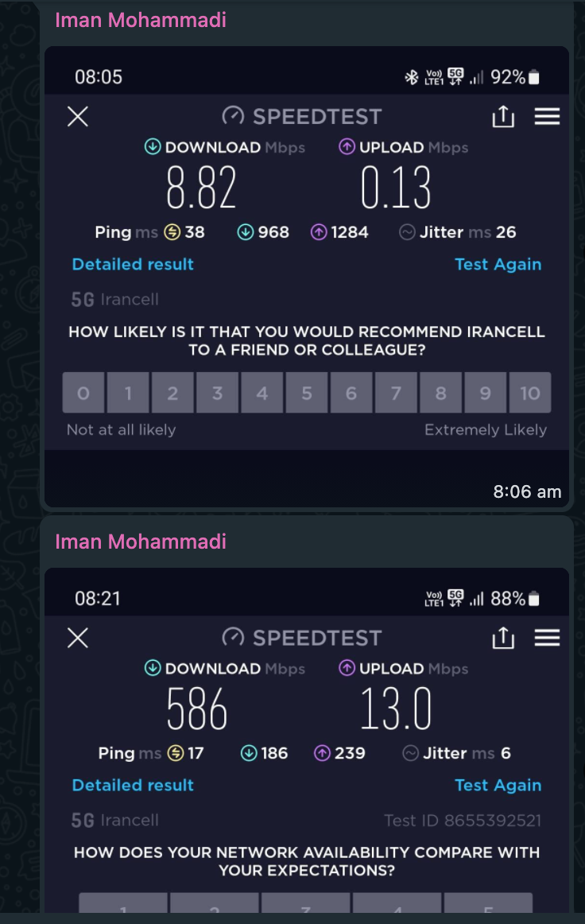Open the 08:21 speedtest image thumbnail

(x=307, y=740)
